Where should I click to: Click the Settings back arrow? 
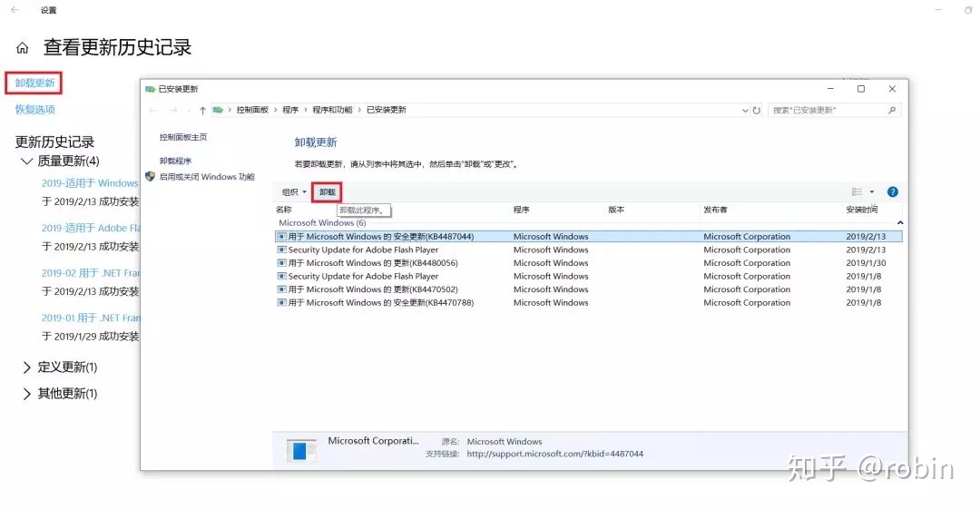pos(15,10)
